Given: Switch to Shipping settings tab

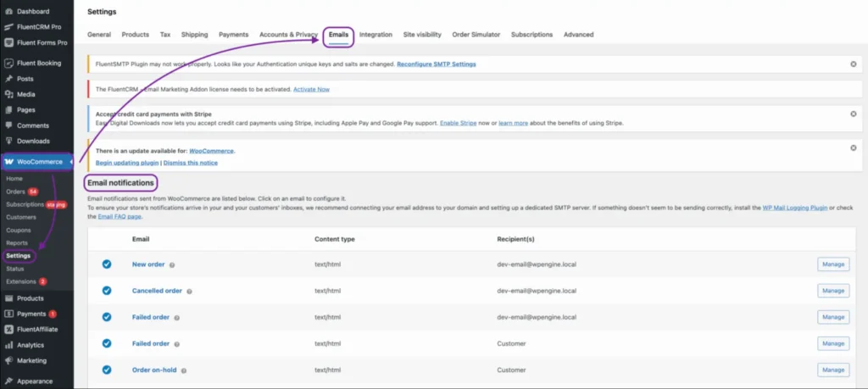Looking at the screenshot, I should tap(194, 34).
